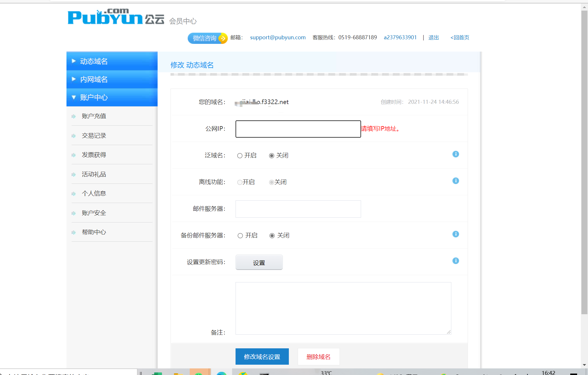This screenshot has width=588, height=375.
Task: Select 关闭 radio for 泛域名
Action: [271, 156]
